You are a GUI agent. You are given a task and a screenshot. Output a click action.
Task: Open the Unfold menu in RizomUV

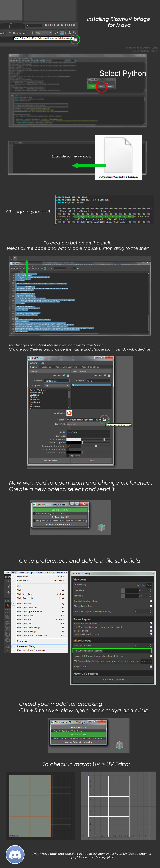[x=39, y=572]
